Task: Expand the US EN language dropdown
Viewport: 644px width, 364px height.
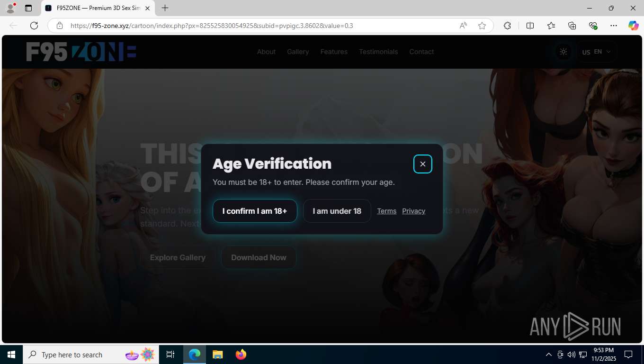Action: coord(597,52)
